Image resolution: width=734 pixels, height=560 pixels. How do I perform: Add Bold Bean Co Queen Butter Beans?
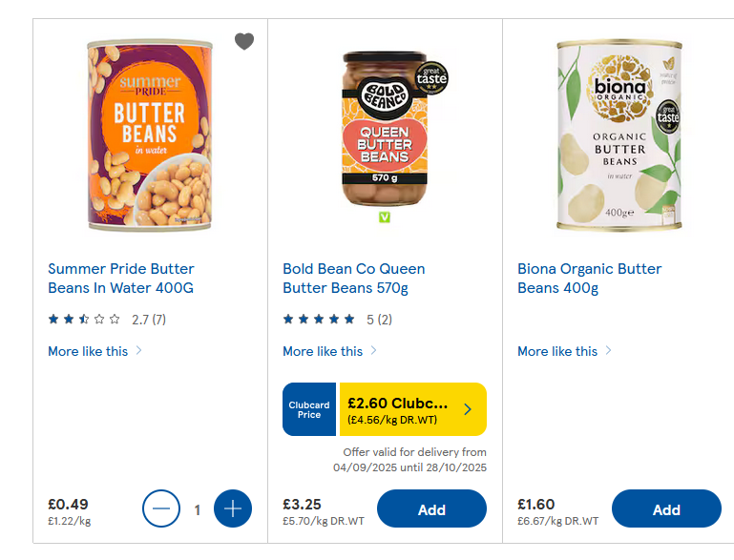(x=431, y=509)
